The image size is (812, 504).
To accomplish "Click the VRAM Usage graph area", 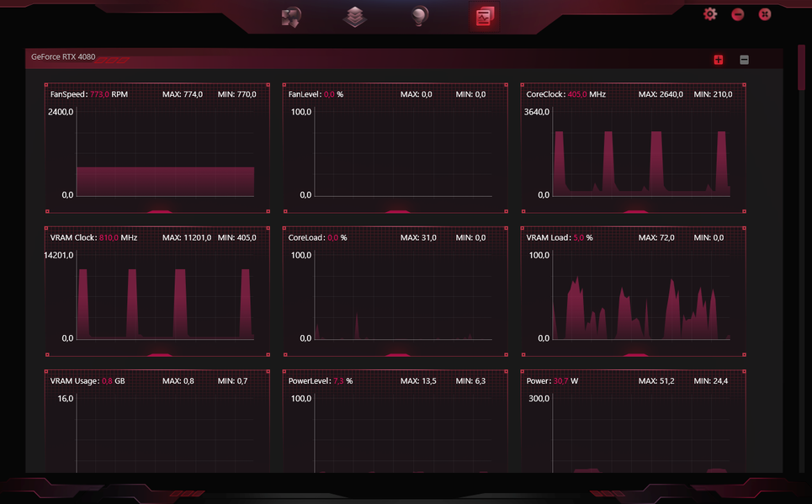I will point(165,434).
